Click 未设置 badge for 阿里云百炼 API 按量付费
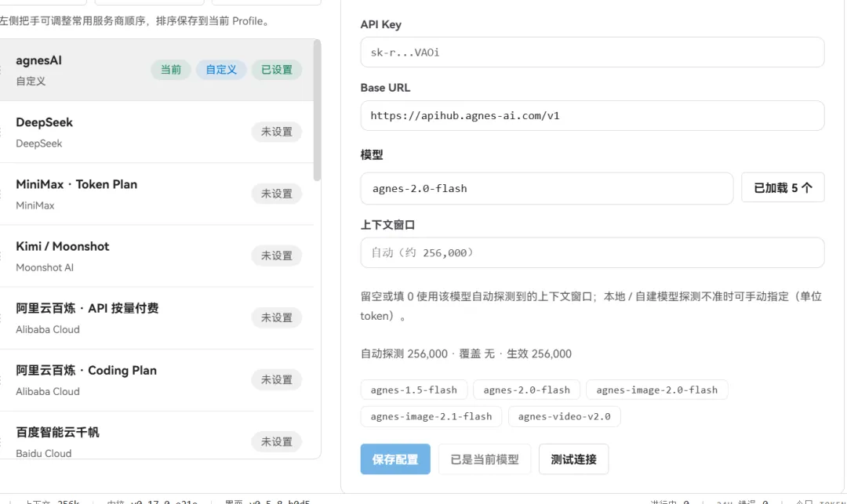The image size is (847, 504). click(x=277, y=317)
